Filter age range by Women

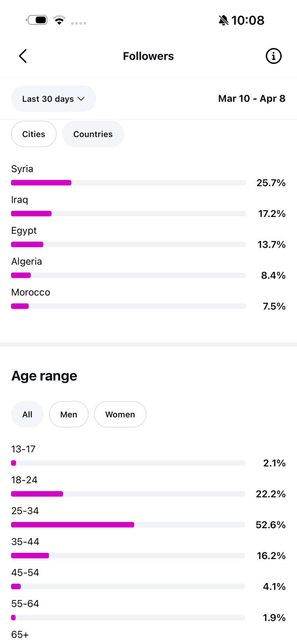tap(120, 415)
